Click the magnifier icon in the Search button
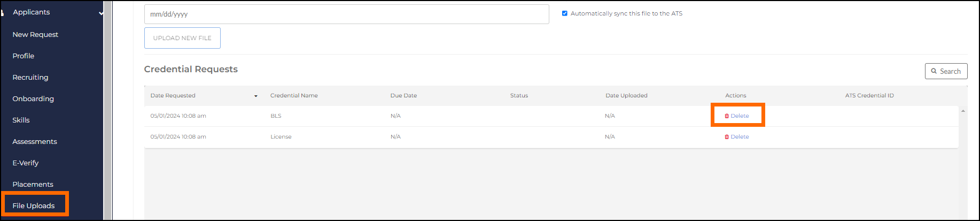The image size is (980, 221). pos(934,71)
